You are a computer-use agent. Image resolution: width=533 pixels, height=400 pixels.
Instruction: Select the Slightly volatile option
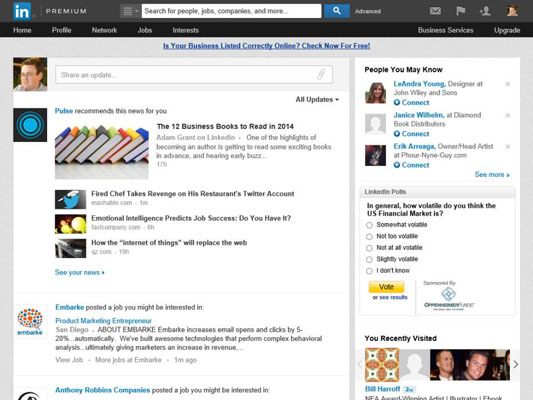(369, 260)
